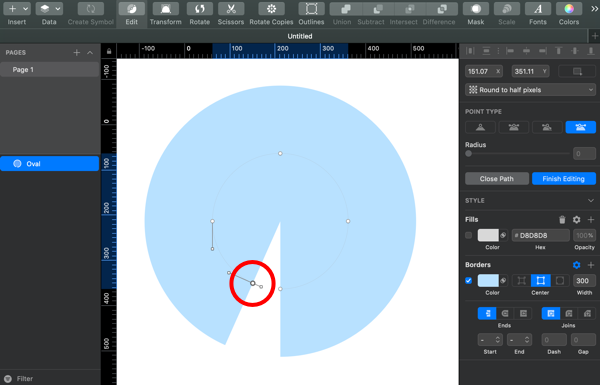This screenshot has width=600, height=385.
Task: Set border position to Center
Action: click(540, 281)
